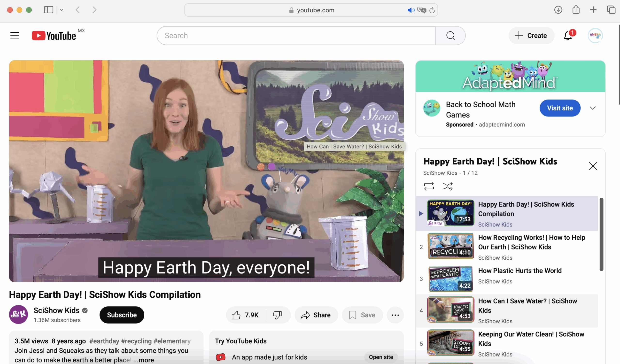This screenshot has width=620, height=364.
Task: Show the Safari tab overview
Action: pos(611,10)
